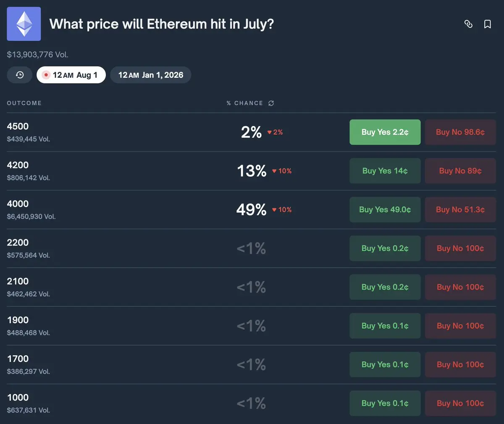
Task: Buy Yes 0.1¢ on 1900 outcome
Action: click(385, 325)
